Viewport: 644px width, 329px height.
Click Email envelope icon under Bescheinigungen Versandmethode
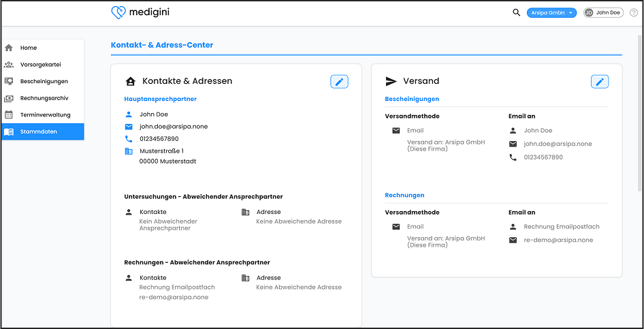point(396,131)
